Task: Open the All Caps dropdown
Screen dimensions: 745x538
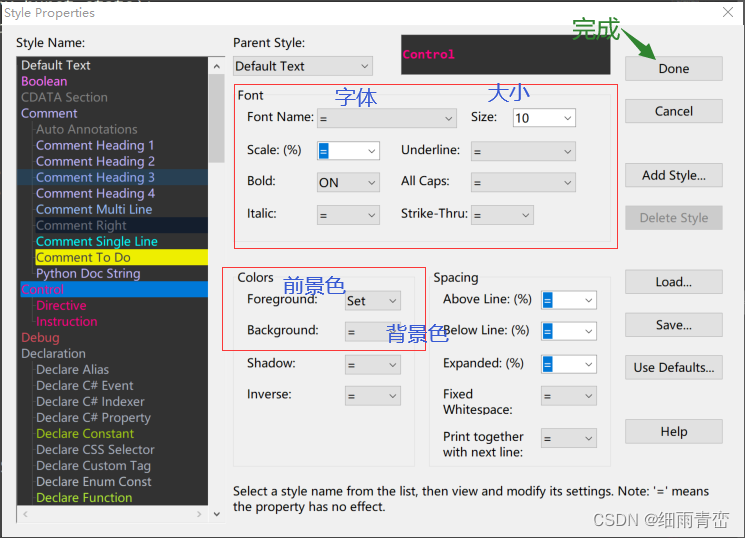Action: click(523, 183)
